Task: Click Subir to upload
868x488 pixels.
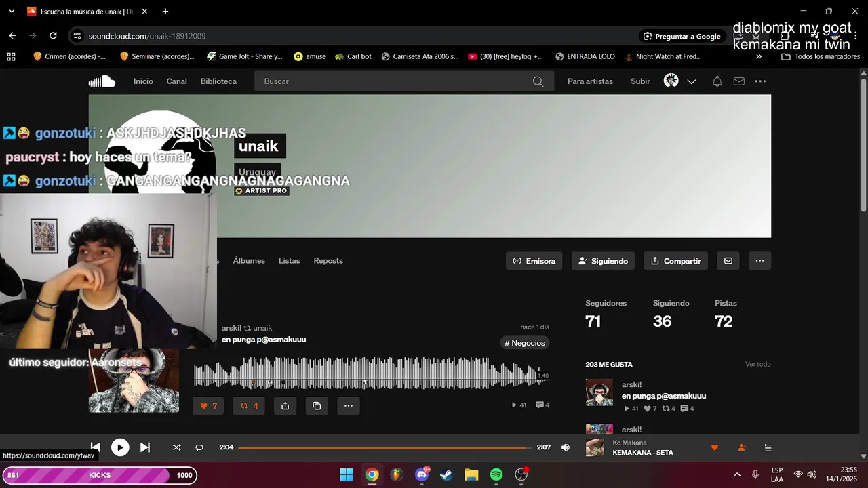Action: (640, 81)
